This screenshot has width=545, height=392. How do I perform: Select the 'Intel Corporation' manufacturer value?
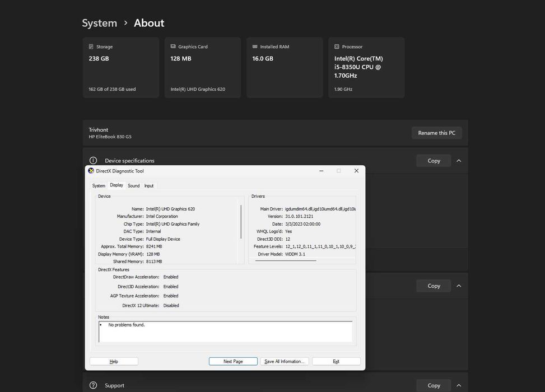point(162,217)
